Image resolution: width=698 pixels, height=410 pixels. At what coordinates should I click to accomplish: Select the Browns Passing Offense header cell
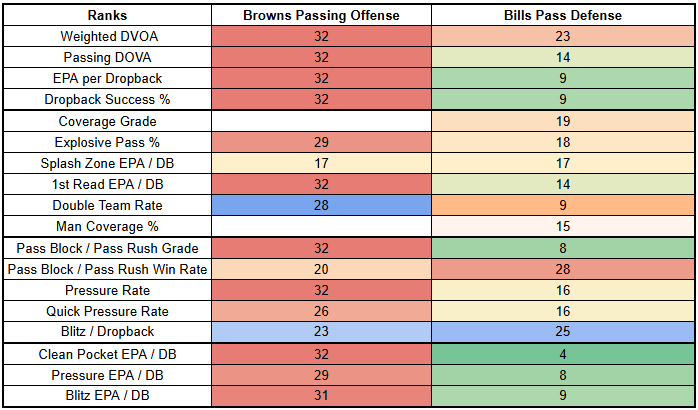(x=322, y=15)
